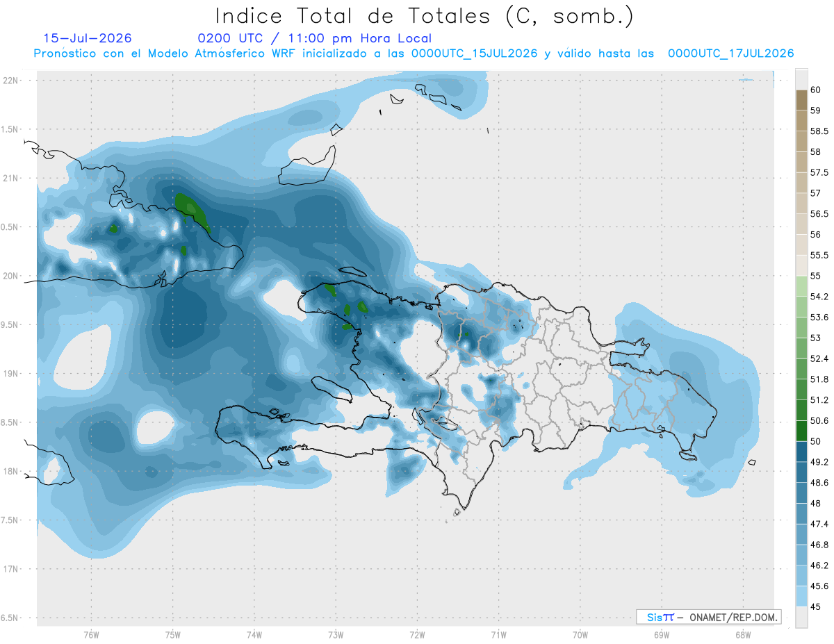
Task: Click the '70W' longitude label
Action: pos(580,634)
